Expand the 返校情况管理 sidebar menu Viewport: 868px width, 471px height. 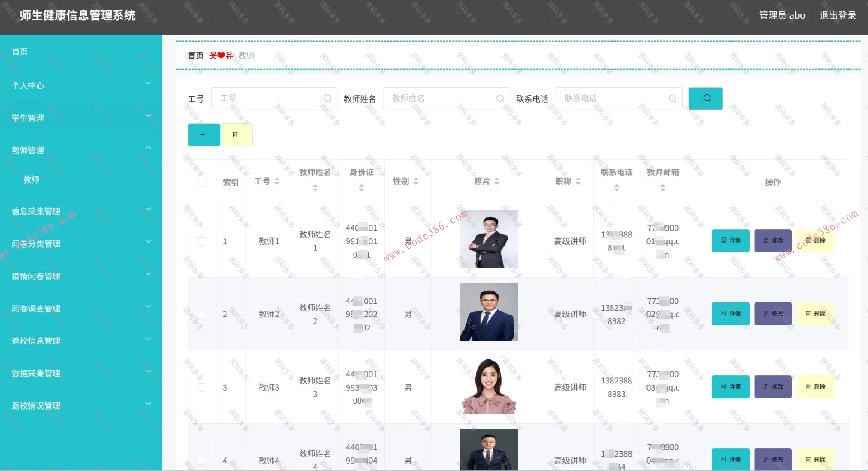[x=81, y=406]
